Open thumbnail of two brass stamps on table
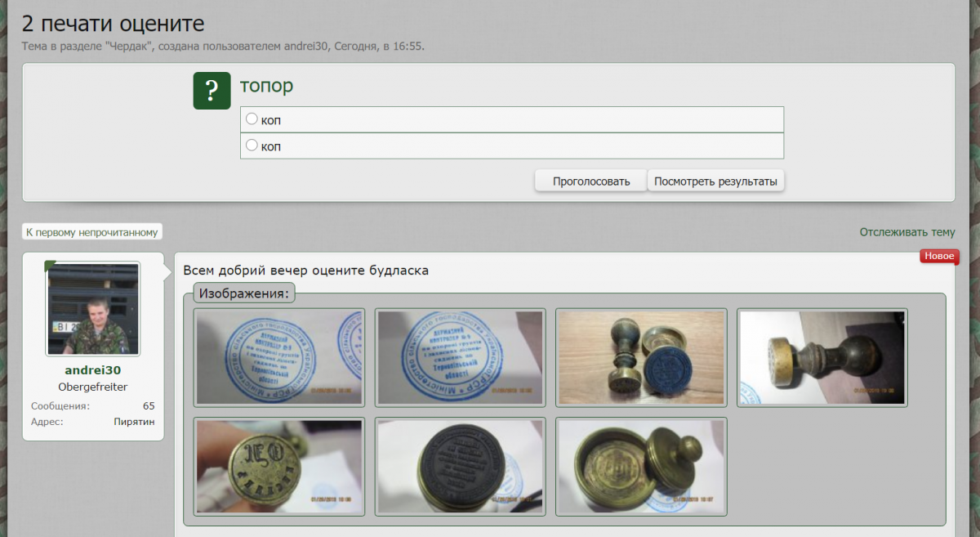Viewport: 980px width, 537px height. coord(642,357)
